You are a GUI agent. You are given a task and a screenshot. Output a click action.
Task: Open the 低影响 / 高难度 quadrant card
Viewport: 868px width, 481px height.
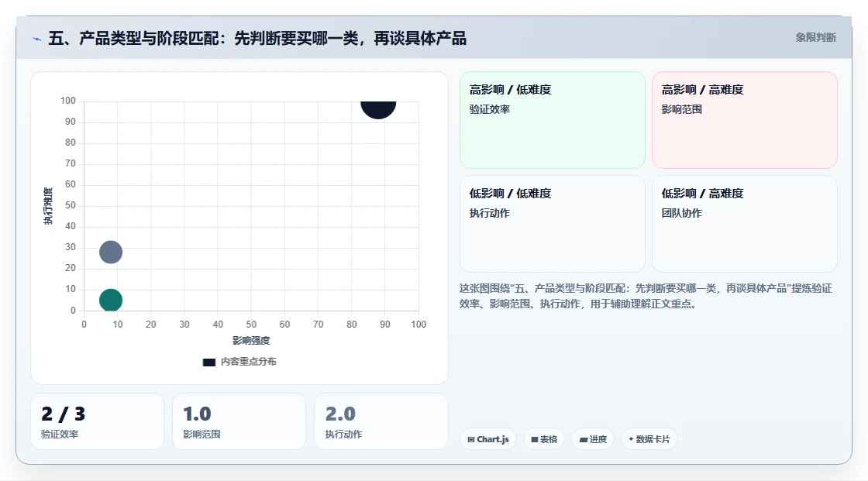coord(745,224)
